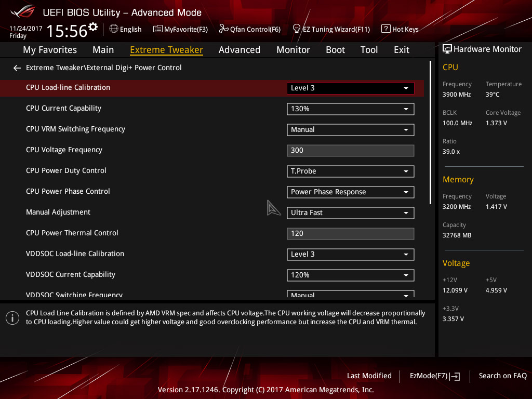Open the Tool tab
Viewport: 532px width, 399px height.
(369, 50)
